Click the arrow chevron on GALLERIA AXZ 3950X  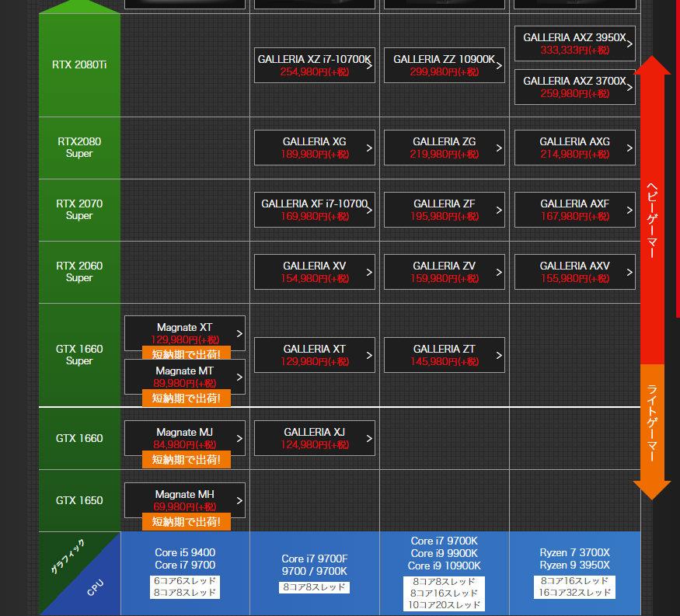[x=629, y=44]
